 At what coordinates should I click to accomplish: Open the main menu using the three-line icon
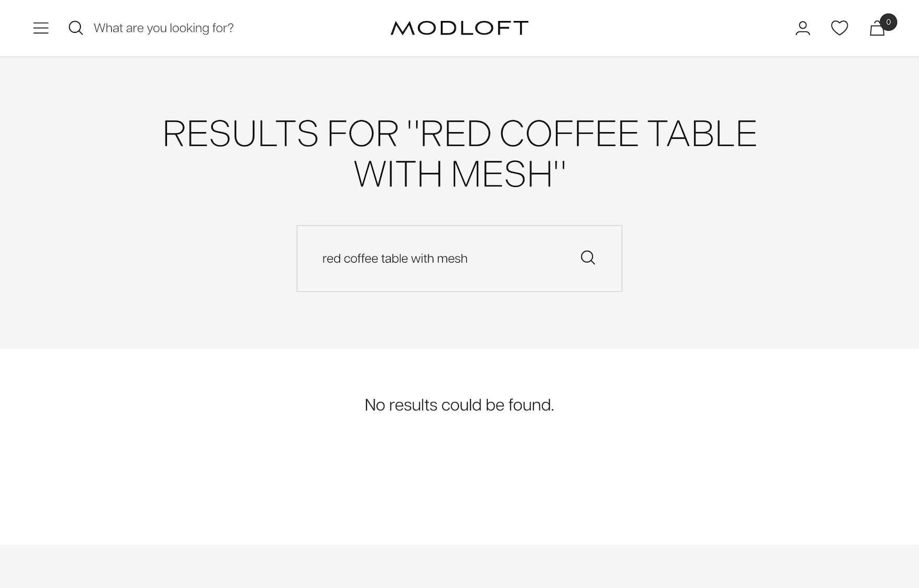41,28
